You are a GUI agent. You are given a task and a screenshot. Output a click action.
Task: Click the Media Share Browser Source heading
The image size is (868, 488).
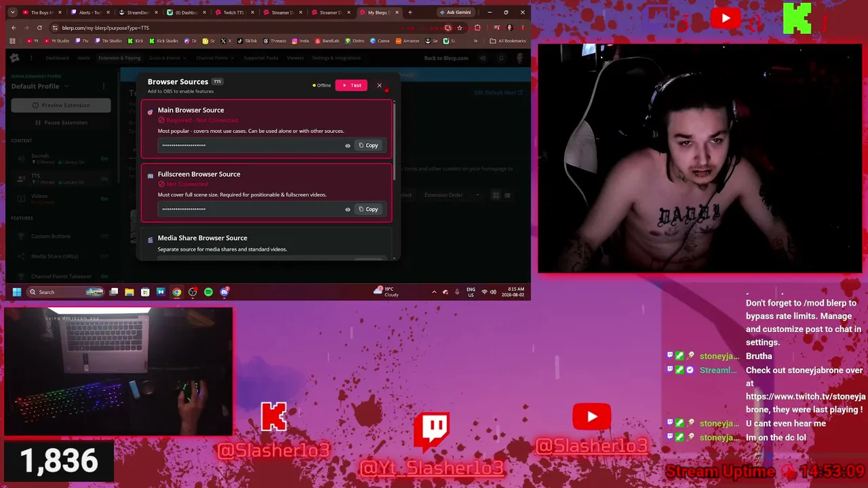[x=202, y=238]
